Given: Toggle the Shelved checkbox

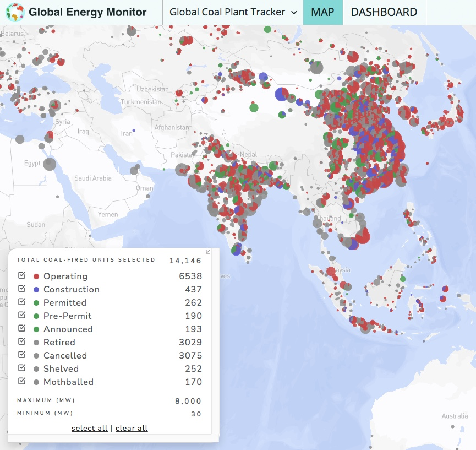Looking at the screenshot, I should pos(21,368).
